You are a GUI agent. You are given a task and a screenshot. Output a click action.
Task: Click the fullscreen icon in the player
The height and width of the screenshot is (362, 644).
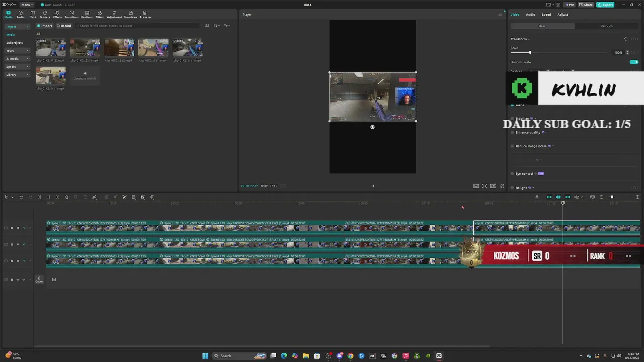point(502,186)
